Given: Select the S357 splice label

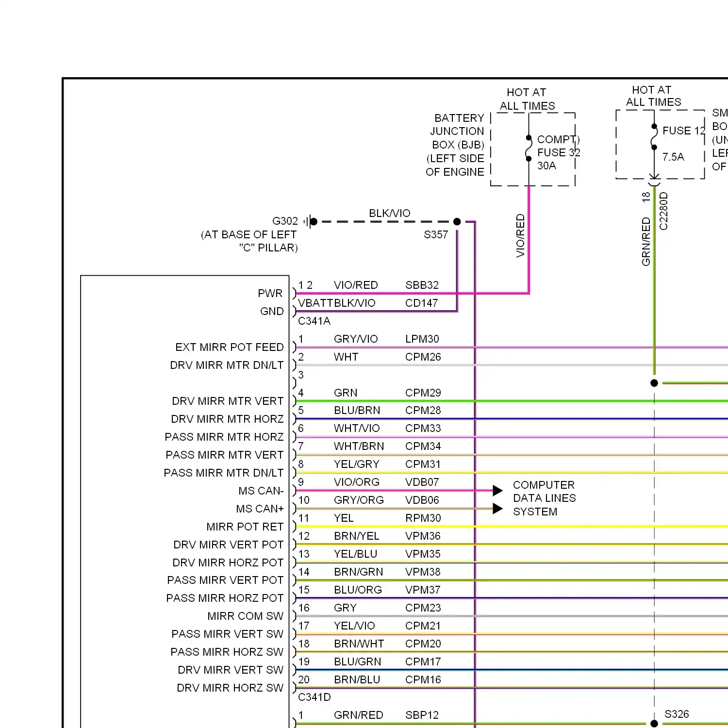Looking at the screenshot, I should (436, 235).
